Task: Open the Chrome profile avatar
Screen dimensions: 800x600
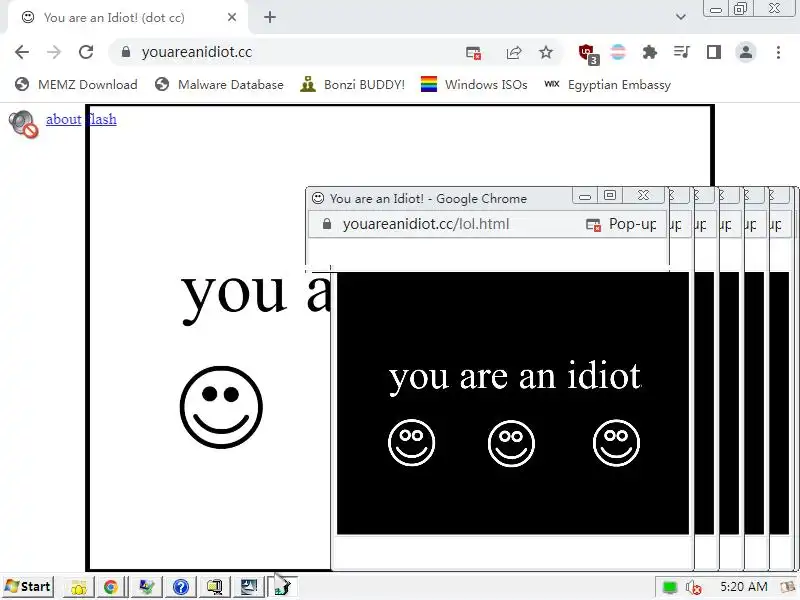Action: click(x=745, y=52)
